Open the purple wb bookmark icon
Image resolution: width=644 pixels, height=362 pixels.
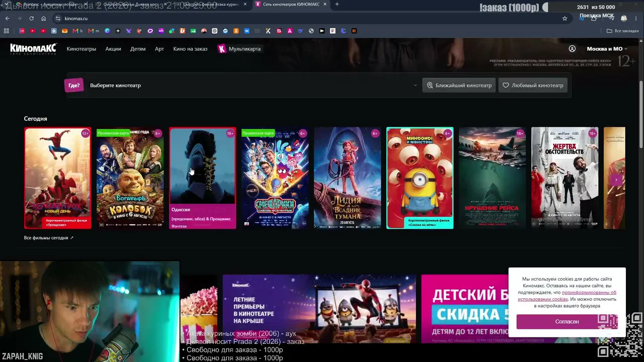pos(161,31)
